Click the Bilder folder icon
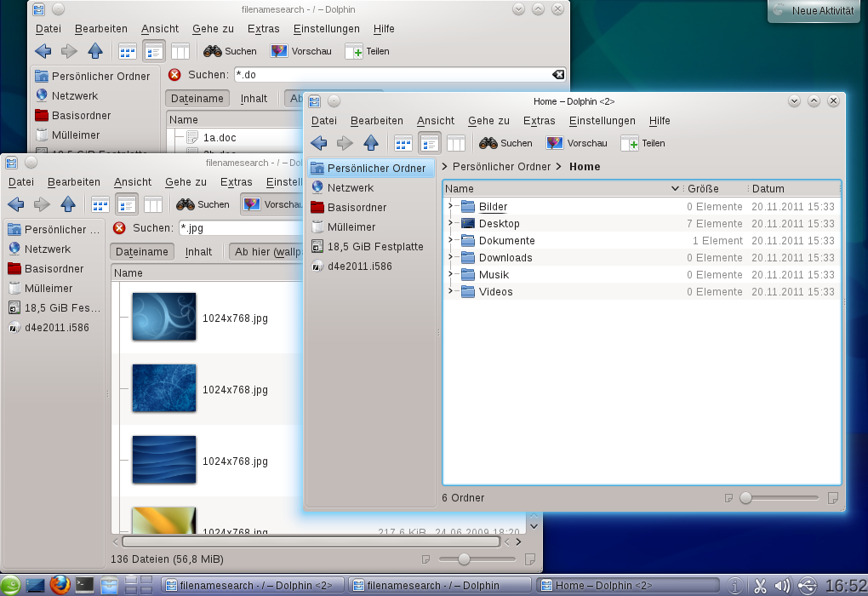 [x=468, y=207]
